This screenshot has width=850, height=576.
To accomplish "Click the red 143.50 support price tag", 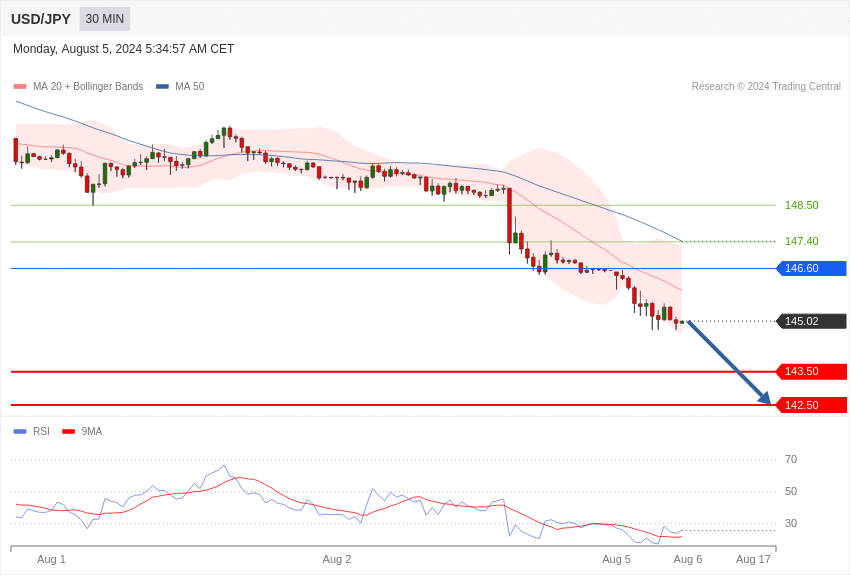I will click(812, 371).
